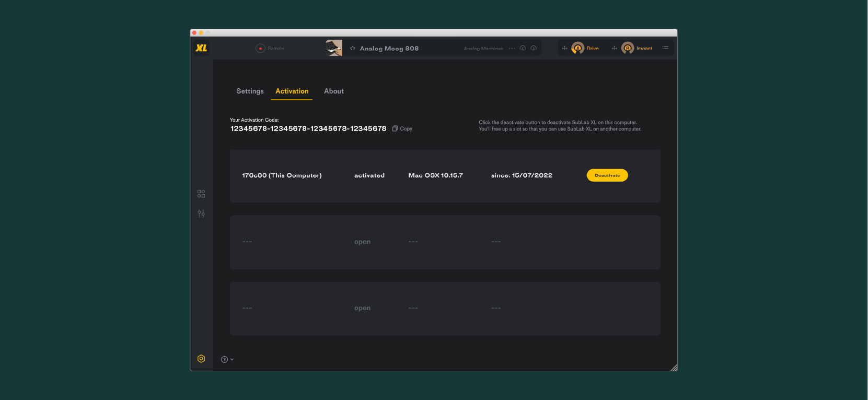Click the Analog Moog 808 preset name
The image size is (868, 400).
click(x=389, y=49)
